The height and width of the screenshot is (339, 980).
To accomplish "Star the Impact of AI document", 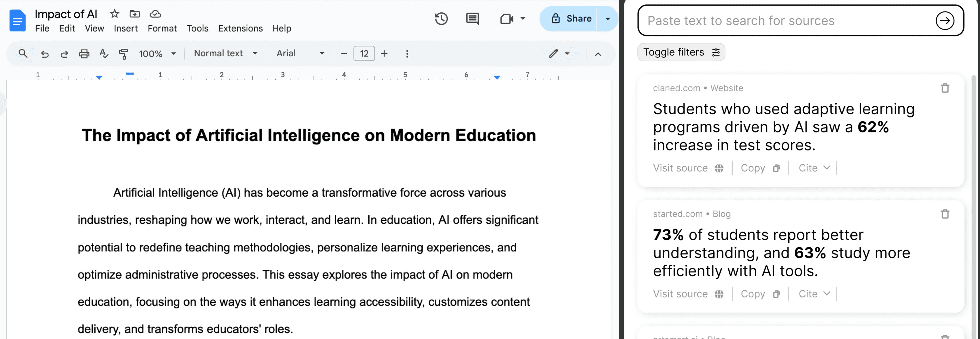I will (115, 14).
